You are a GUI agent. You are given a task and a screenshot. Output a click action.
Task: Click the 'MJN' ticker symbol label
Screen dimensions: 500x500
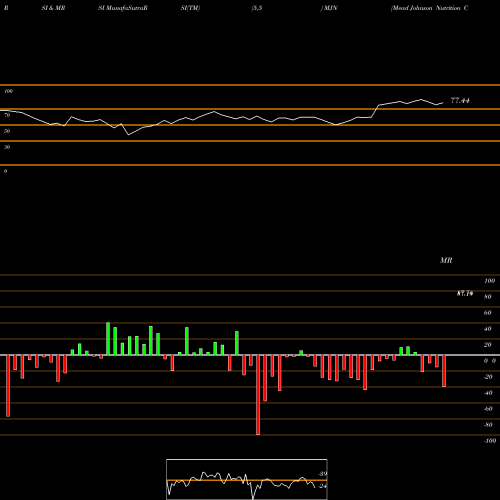[330, 8]
